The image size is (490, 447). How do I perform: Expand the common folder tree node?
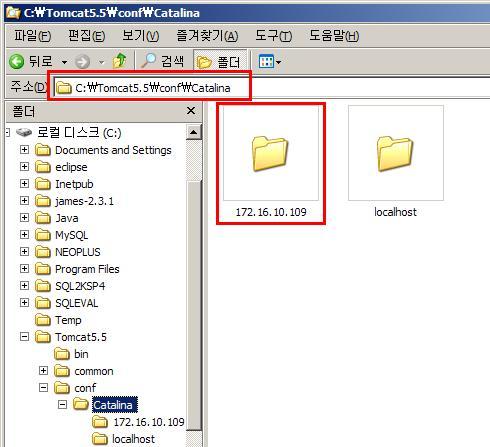(43, 370)
